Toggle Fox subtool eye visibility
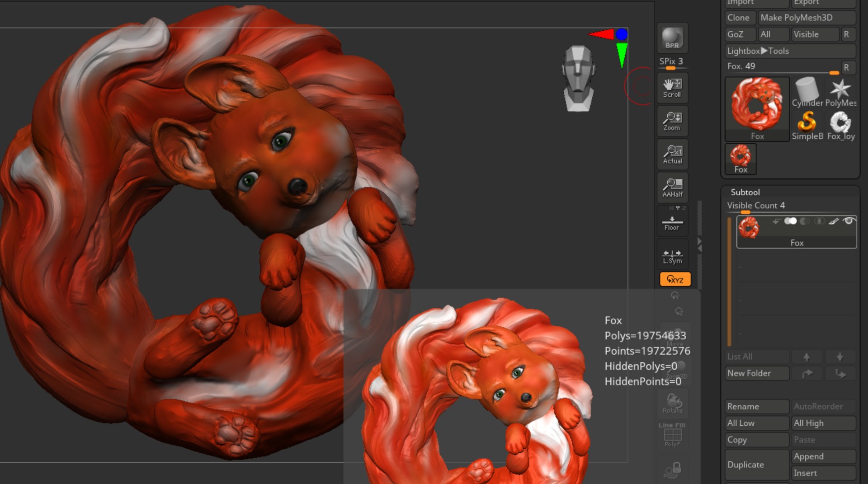Viewport: 868px width, 484px height. (849, 221)
